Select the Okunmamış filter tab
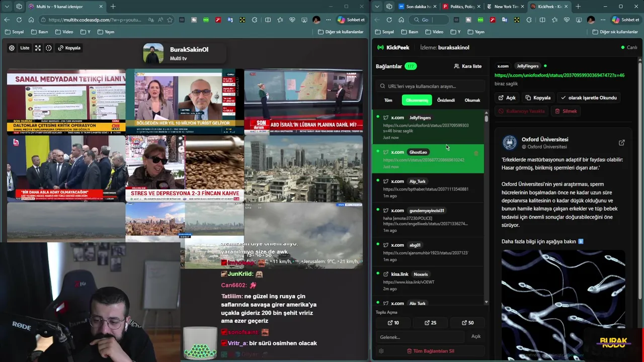The height and width of the screenshot is (362, 644). (x=417, y=100)
